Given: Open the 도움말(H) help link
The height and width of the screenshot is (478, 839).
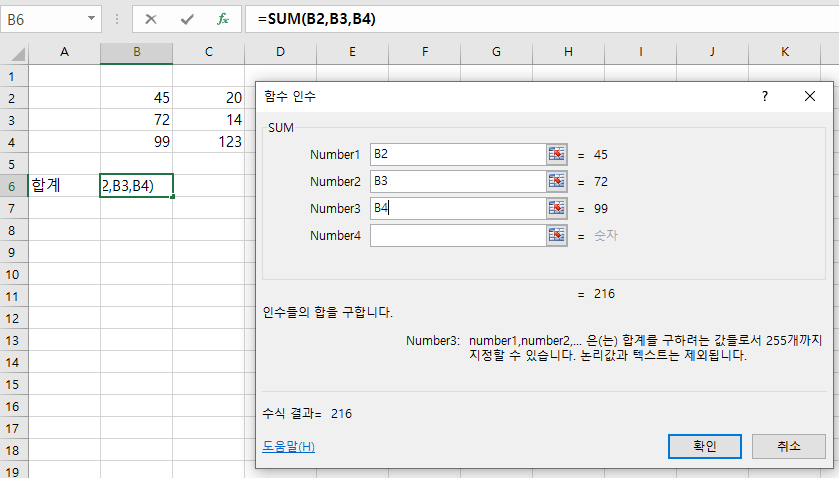Looking at the screenshot, I should point(288,446).
